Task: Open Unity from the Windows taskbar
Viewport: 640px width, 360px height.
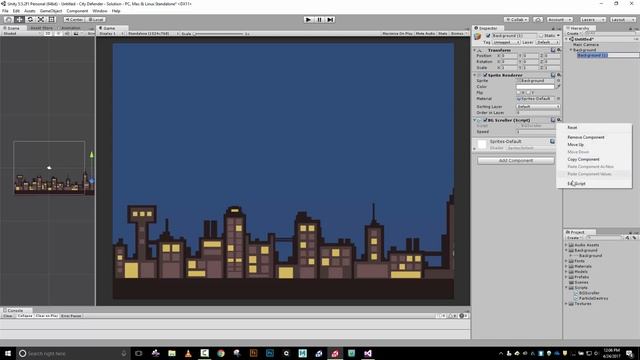Action: click(x=335, y=353)
